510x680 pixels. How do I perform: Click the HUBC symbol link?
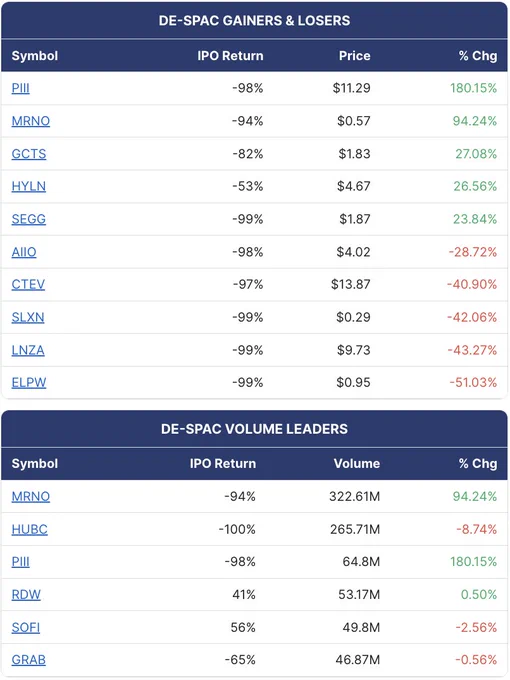click(29, 529)
